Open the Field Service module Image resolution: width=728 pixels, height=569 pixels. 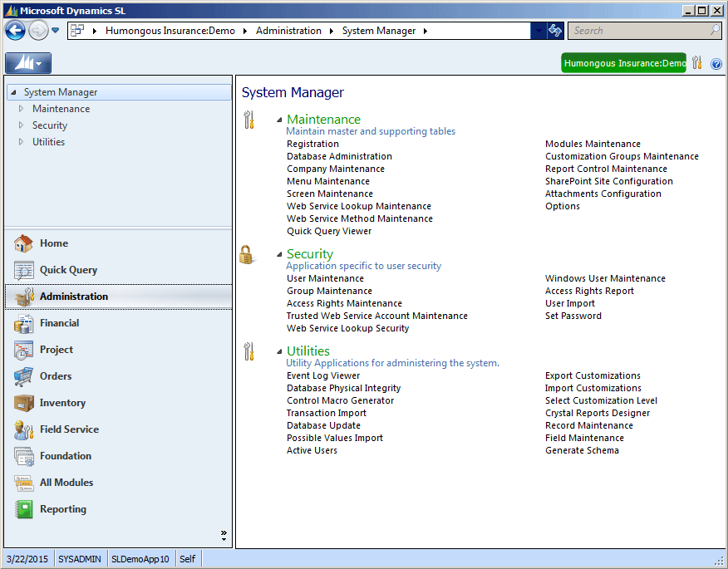tap(118, 429)
